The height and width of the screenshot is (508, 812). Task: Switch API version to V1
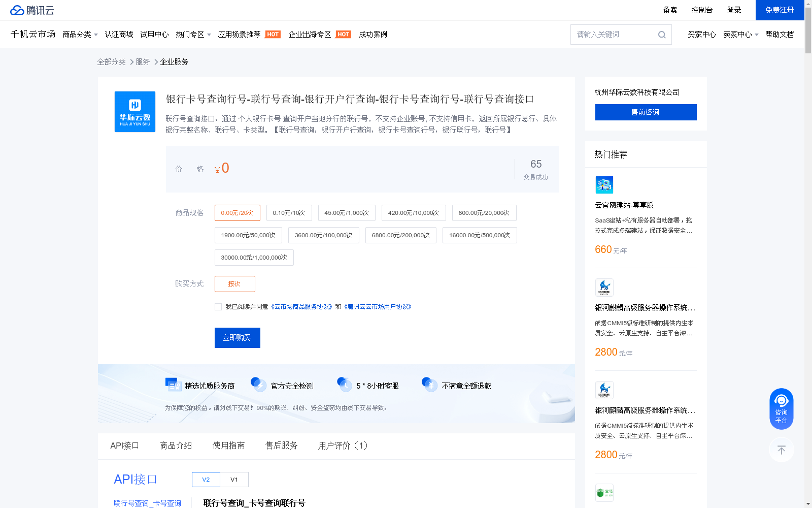click(x=234, y=480)
